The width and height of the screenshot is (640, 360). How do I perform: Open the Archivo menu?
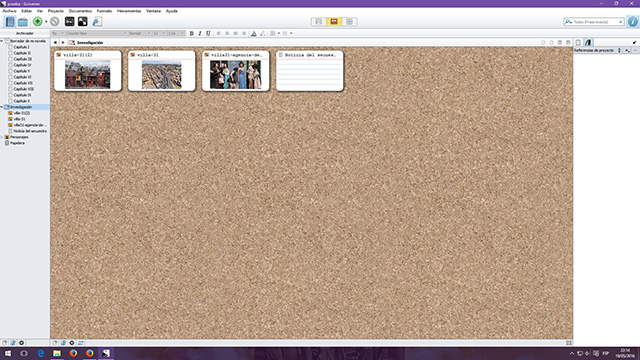[9, 11]
